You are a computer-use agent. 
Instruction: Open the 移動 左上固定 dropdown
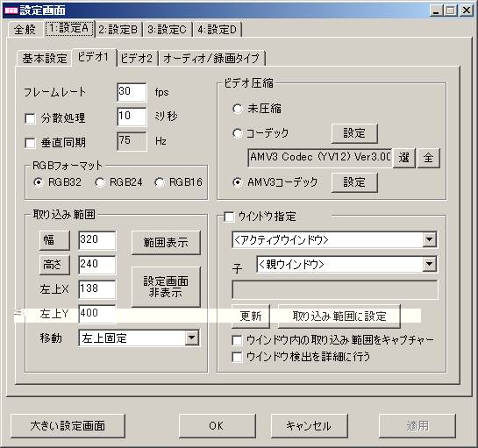tap(192, 338)
